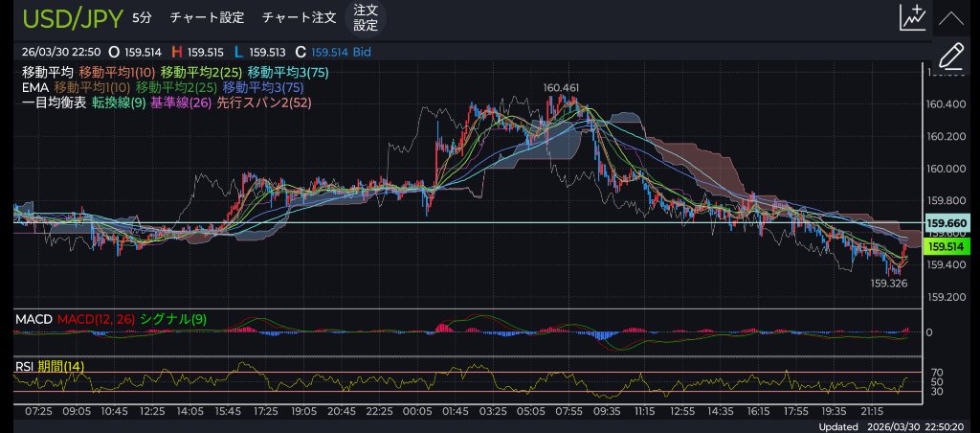Click the 159.660 horizontal line price tag

click(946, 223)
